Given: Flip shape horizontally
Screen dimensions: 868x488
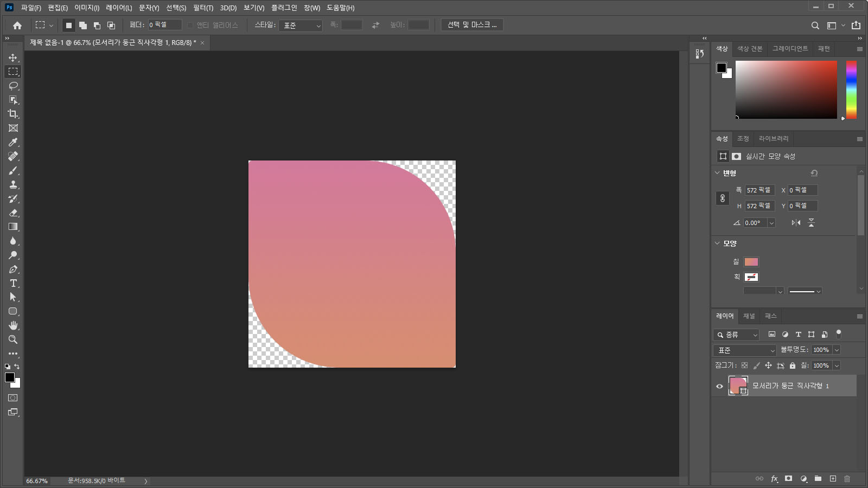Looking at the screenshot, I should (x=796, y=223).
